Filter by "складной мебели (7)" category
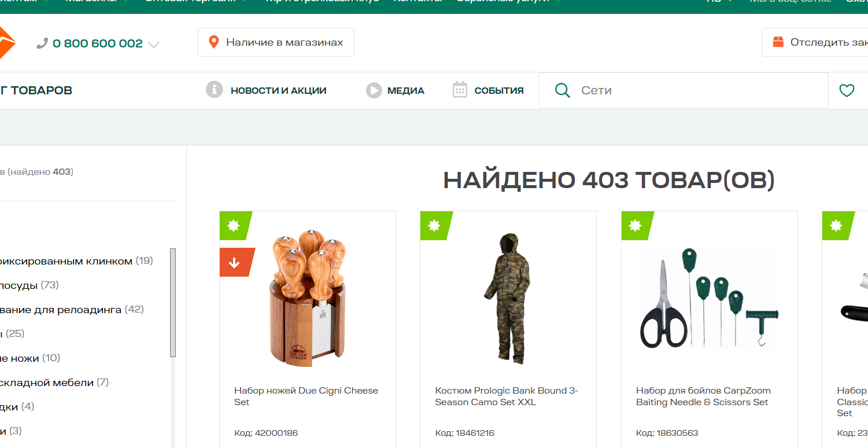Screen dimensions: 868x448 54,383
